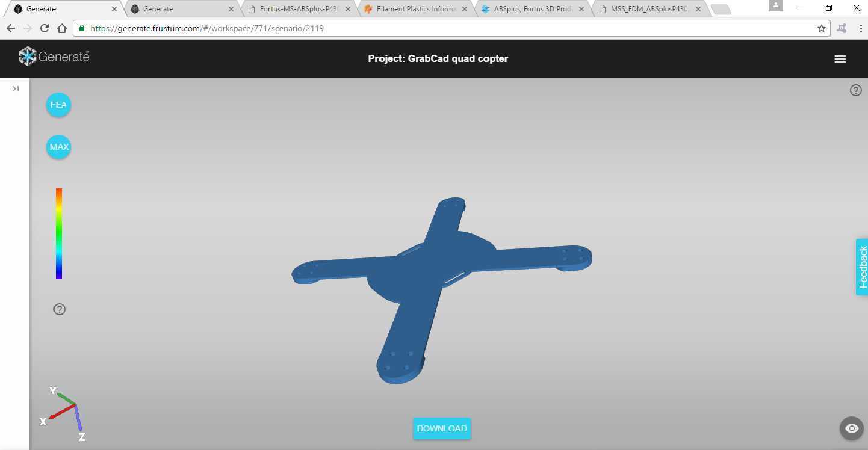Open the help icon below color legend
Screen dimensions: 868x450
pos(59,309)
